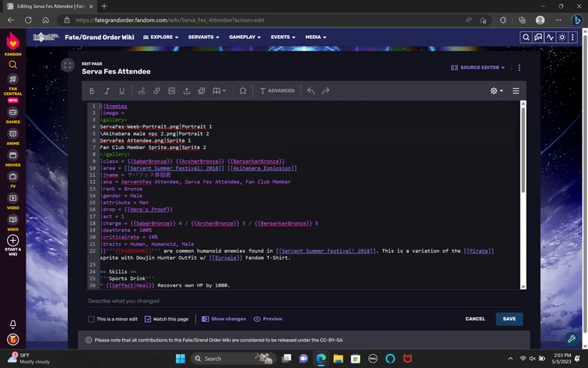Viewport: 588px width, 368px height.
Task: Open the Media menu
Action: 315,37
